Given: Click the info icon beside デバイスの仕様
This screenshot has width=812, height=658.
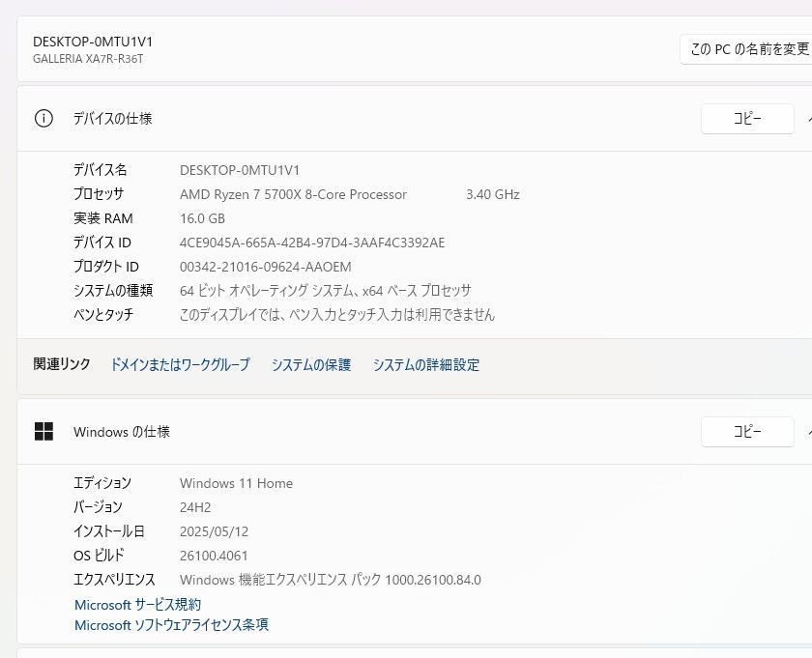Looking at the screenshot, I should (x=43, y=119).
